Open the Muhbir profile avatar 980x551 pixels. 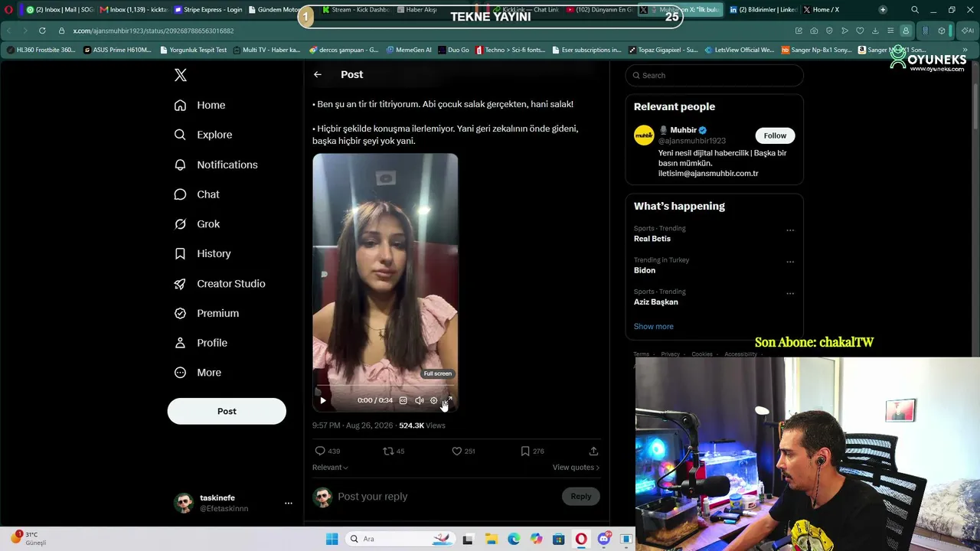click(644, 135)
